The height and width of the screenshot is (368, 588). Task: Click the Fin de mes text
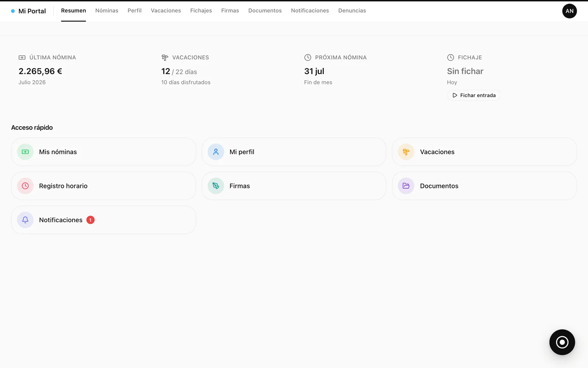tap(318, 82)
